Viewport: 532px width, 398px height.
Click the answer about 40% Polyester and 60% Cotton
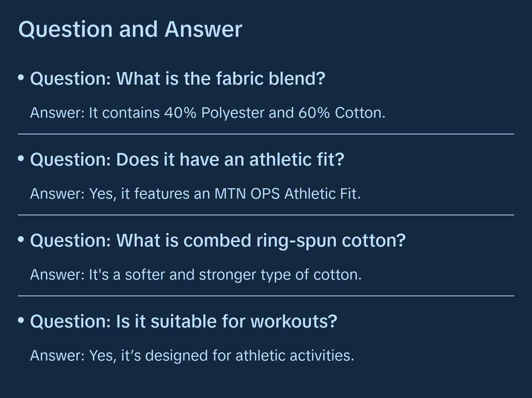(x=208, y=113)
